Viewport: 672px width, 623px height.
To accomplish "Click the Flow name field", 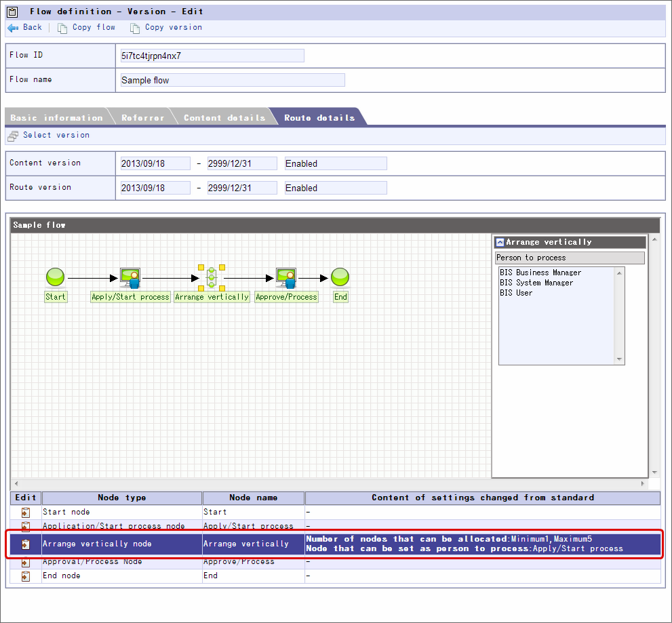I will click(233, 80).
